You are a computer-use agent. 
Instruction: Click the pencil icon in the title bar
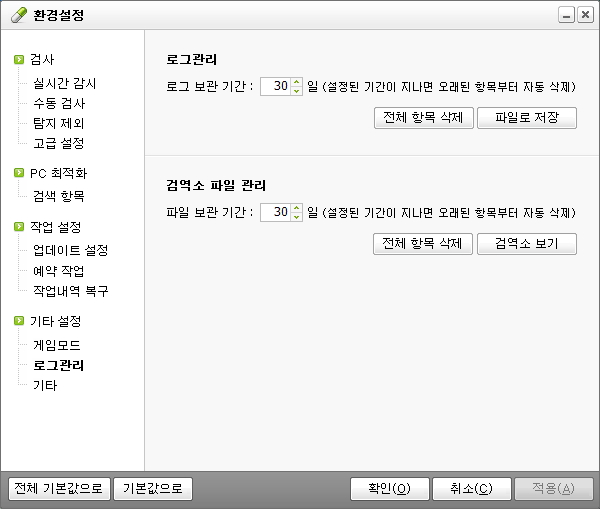click(19, 15)
